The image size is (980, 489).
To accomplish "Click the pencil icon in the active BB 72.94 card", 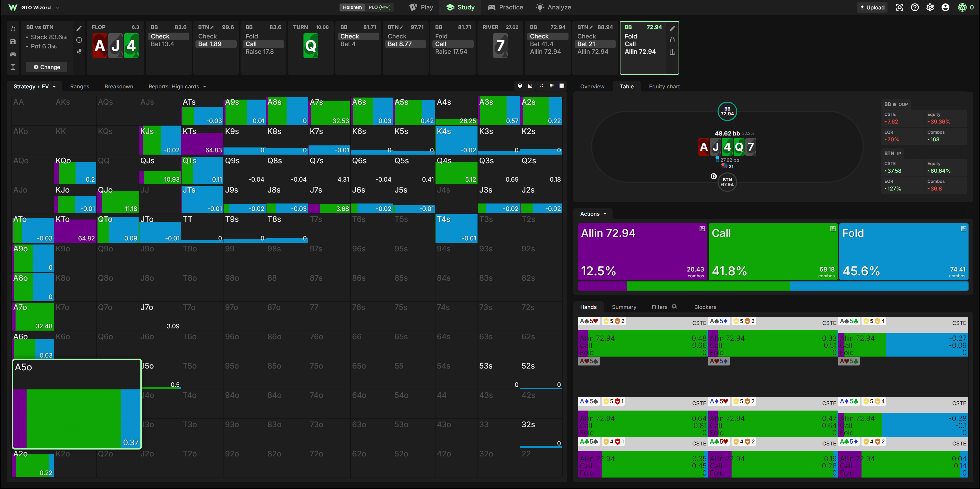I will coord(672,29).
